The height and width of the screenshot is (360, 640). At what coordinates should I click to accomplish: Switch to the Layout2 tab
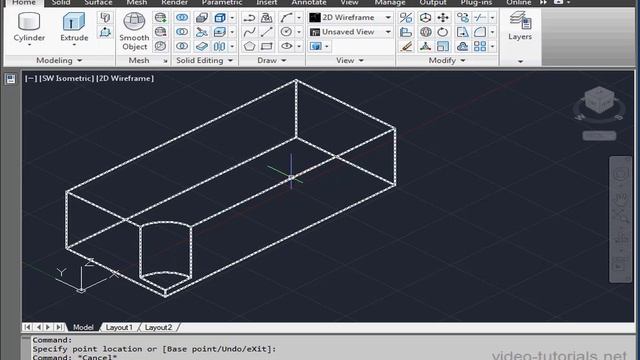pos(158,327)
